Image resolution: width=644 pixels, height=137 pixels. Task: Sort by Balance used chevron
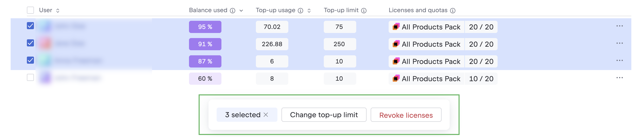point(241,11)
